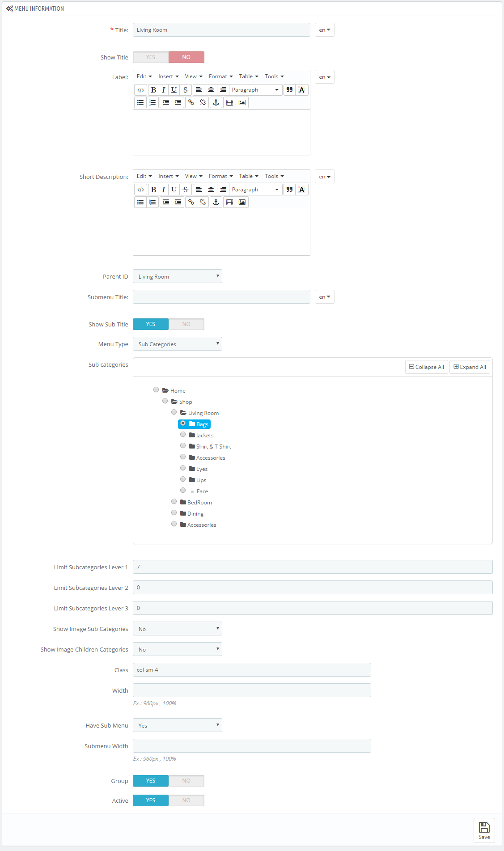Viewport: 504px width, 851px height.
Task: Click Italic in Short Description editor
Action: pos(164,190)
